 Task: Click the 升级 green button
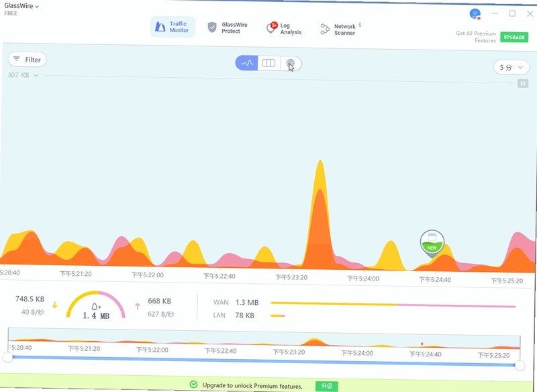327,386
